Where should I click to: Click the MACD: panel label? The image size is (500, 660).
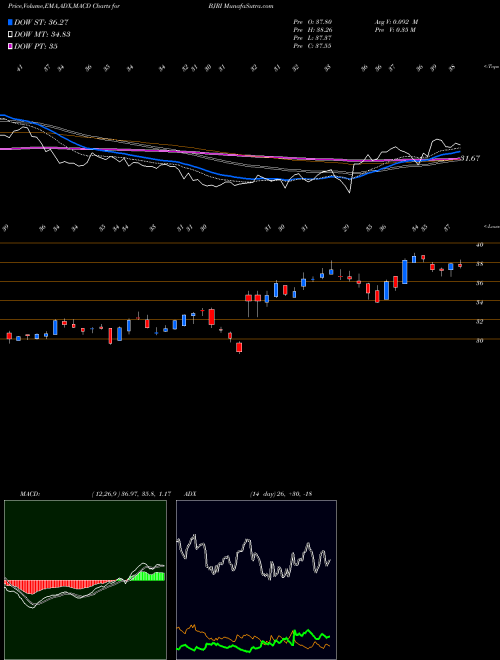(x=29, y=494)
